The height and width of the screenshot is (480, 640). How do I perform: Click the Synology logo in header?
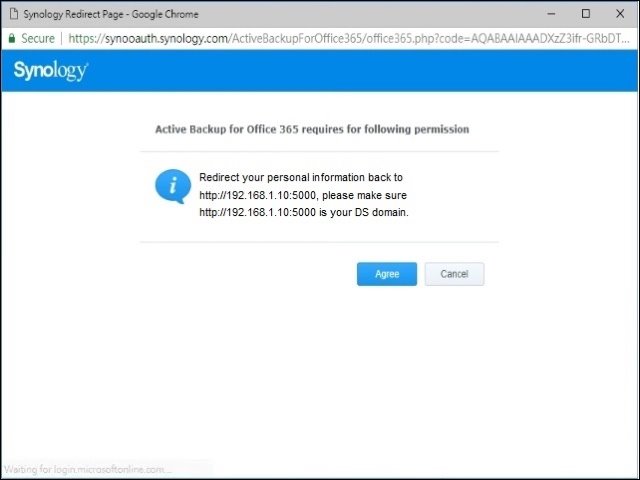coord(51,71)
